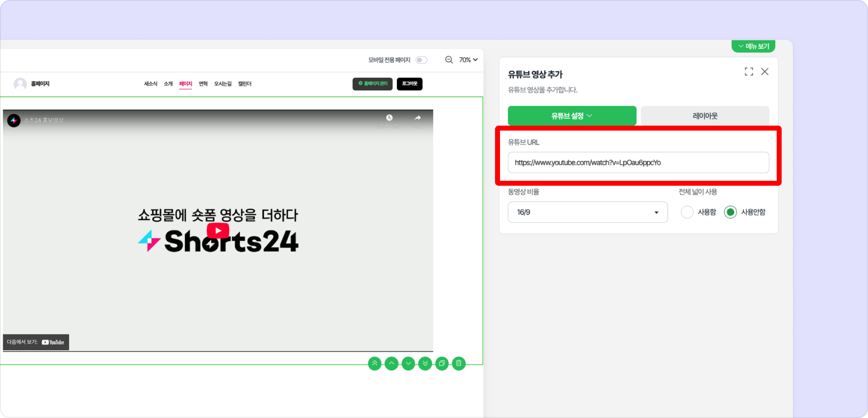Image resolution: width=868 pixels, height=418 pixels.
Task: Open the 소개 menu item
Action: (x=168, y=84)
